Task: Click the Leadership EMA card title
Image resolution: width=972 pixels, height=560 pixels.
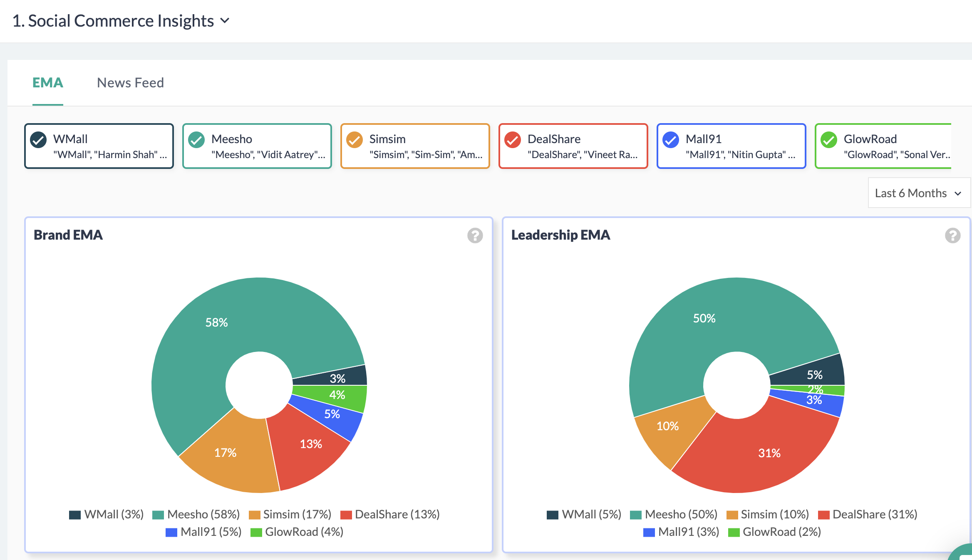Action: tap(560, 235)
